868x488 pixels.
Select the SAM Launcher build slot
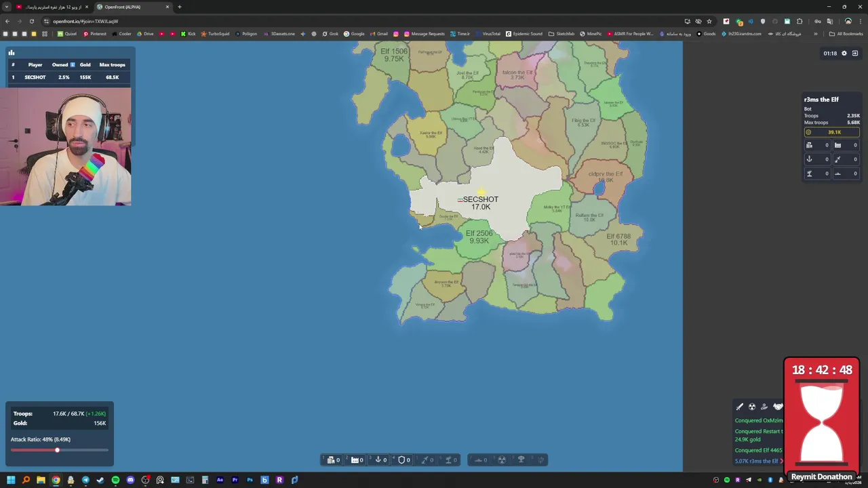click(450, 460)
